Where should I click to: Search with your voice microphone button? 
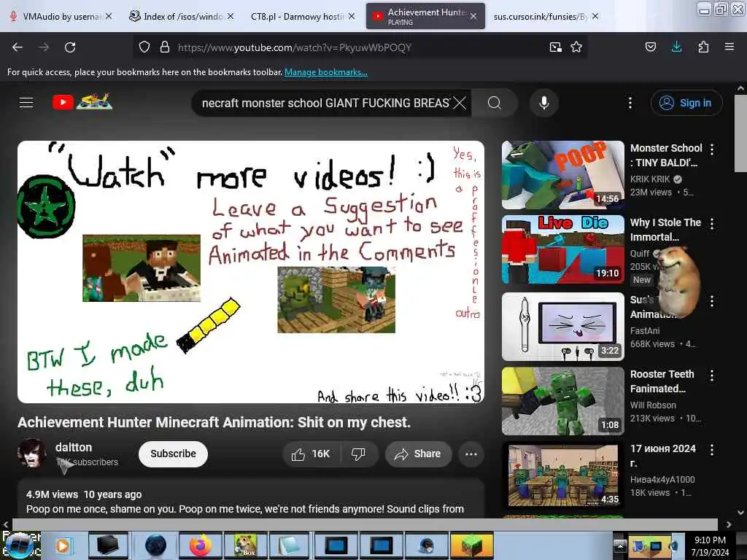[544, 103]
